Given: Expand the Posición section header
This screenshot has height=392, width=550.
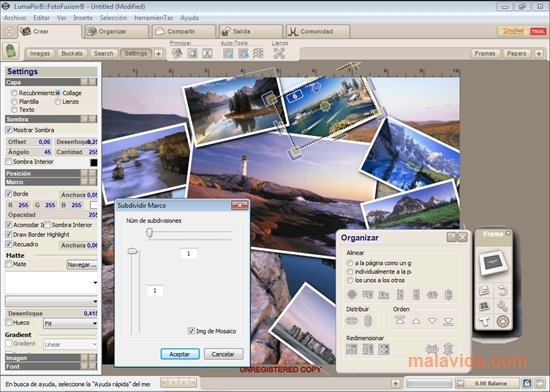Looking at the screenshot, I should click(51, 173).
